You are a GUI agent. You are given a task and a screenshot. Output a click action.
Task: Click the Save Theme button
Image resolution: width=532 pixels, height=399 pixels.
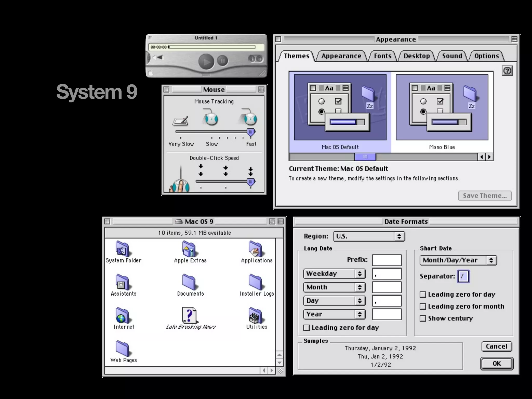click(x=485, y=196)
